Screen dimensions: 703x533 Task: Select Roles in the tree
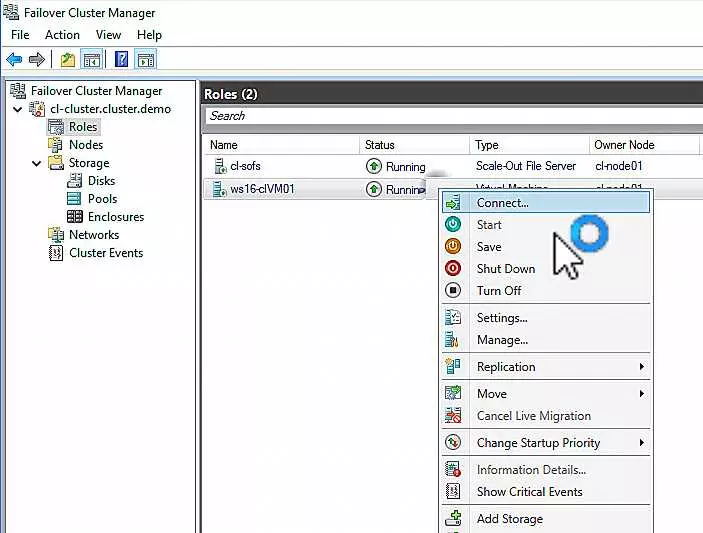pyautogui.click(x=82, y=127)
